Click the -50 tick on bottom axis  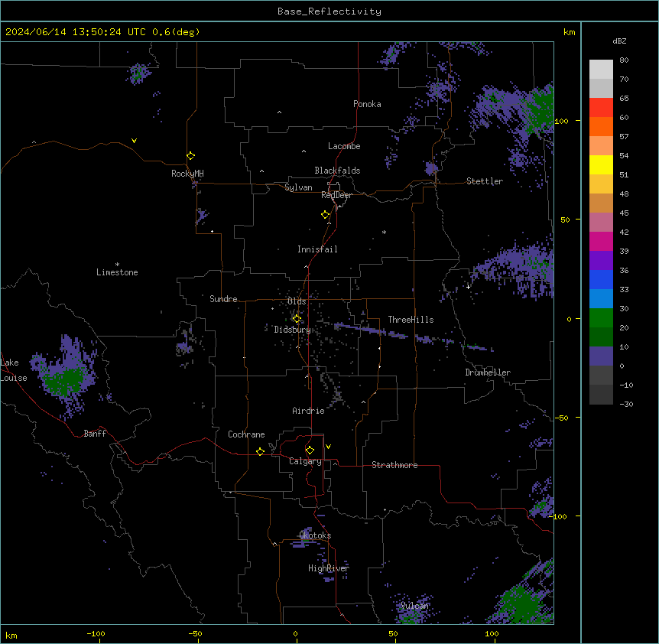(195, 633)
